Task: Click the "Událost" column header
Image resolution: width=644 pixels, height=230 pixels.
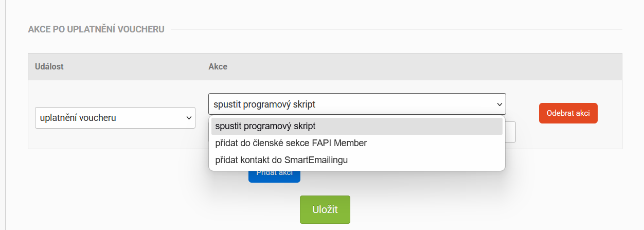Action: point(49,67)
